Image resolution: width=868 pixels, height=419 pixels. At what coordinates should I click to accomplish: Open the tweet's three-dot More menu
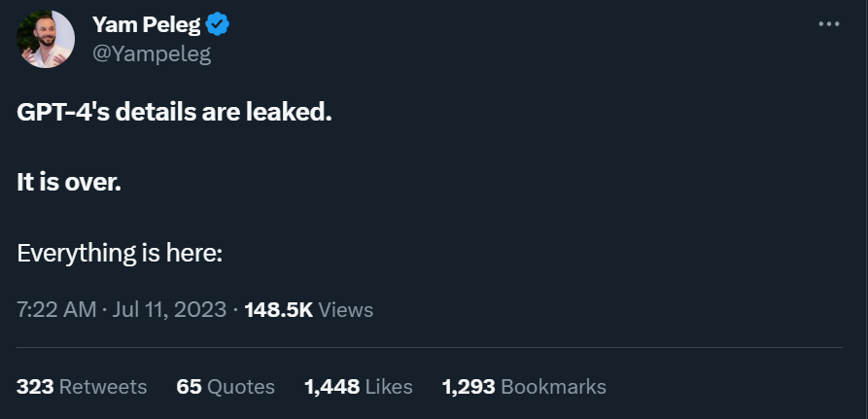[827, 24]
